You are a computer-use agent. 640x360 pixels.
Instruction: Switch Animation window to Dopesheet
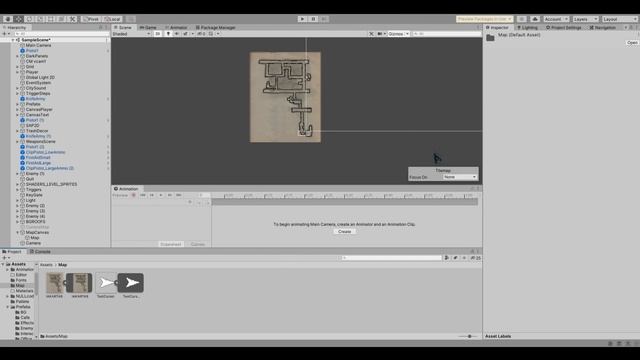click(x=171, y=244)
